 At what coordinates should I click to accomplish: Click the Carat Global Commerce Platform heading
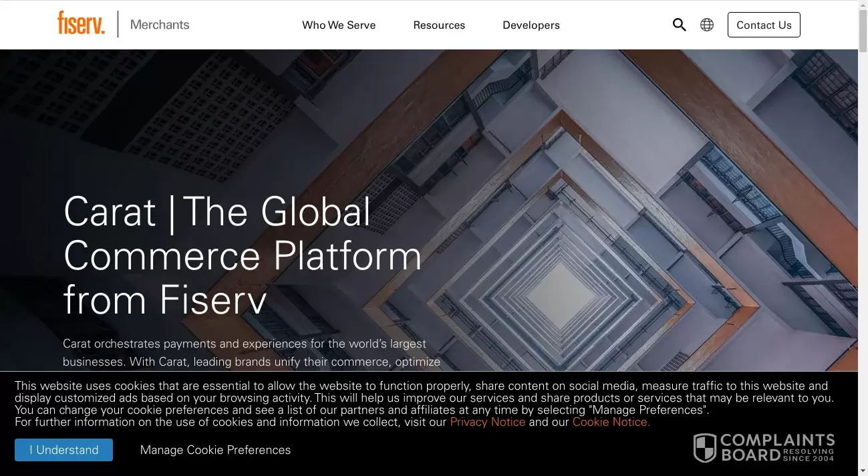[x=243, y=255]
